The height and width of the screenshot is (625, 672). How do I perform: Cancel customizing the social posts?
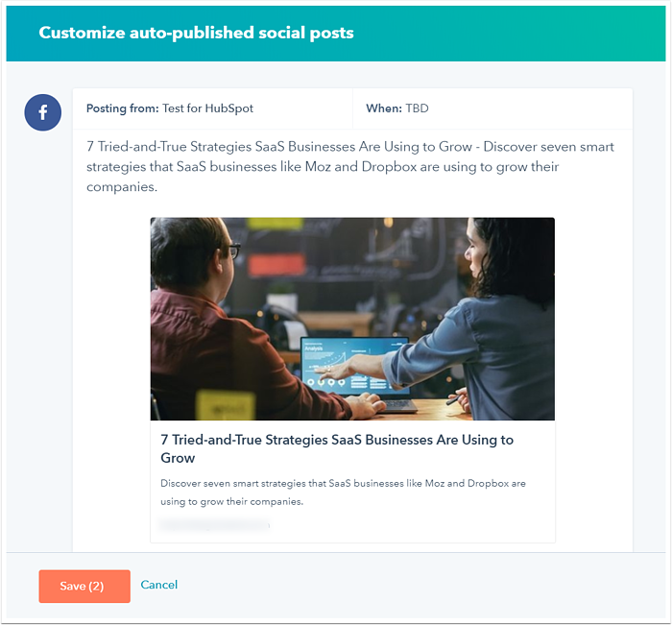tap(159, 585)
